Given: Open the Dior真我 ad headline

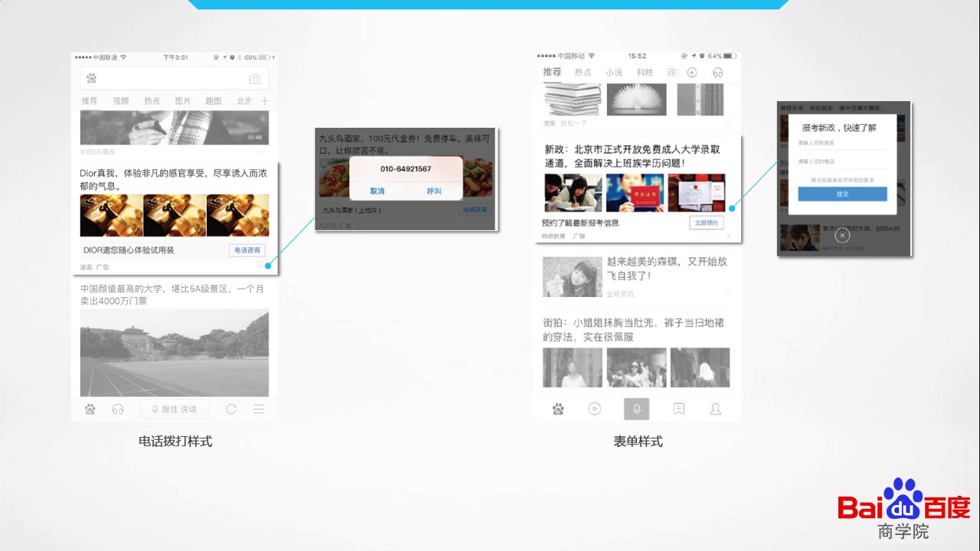Looking at the screenshot, I should [x=174, y=180].
